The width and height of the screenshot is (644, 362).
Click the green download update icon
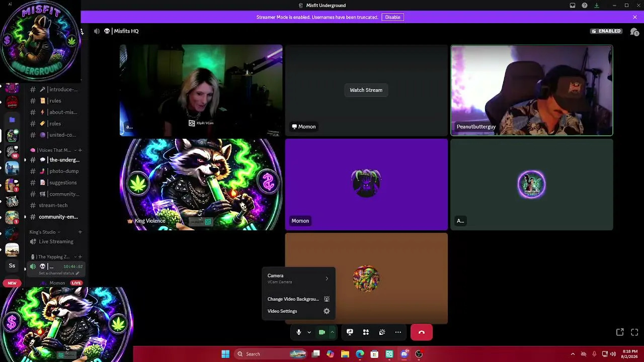597,6
